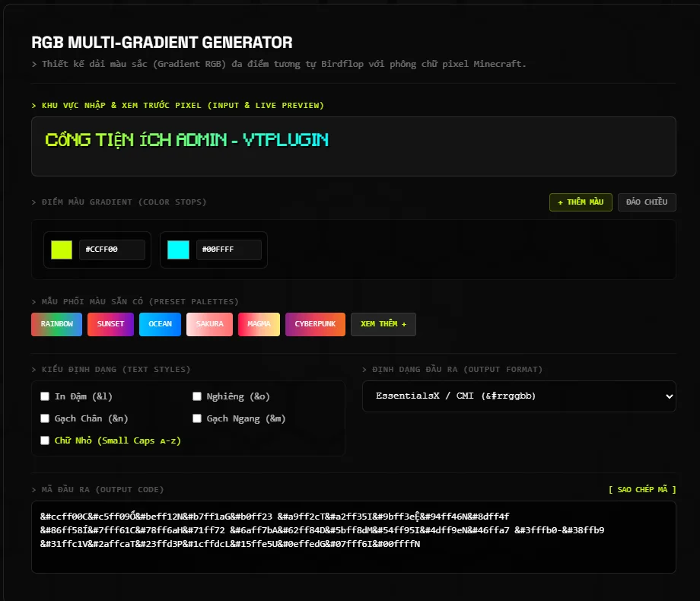Click the #00FFFF hex input field
This screenshot has height=601, width=700.
(x=228, y=250)
